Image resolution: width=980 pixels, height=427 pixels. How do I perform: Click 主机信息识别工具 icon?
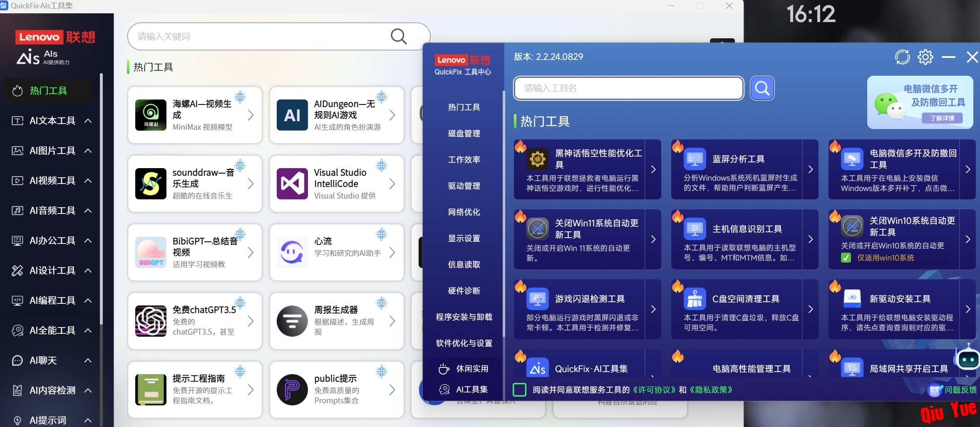tap(695, 228)
